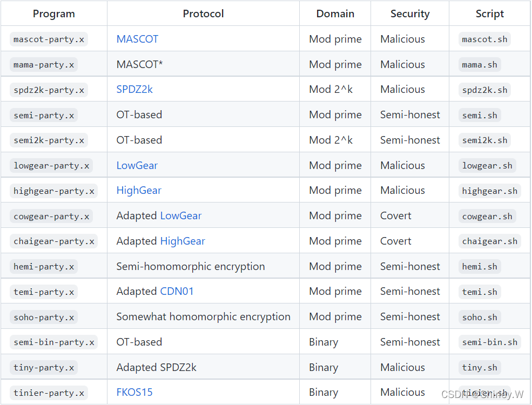Open LowGear link in Adapted LowGear row
Viewport: 532px width, 405px height.
click(x=181, y=215)
